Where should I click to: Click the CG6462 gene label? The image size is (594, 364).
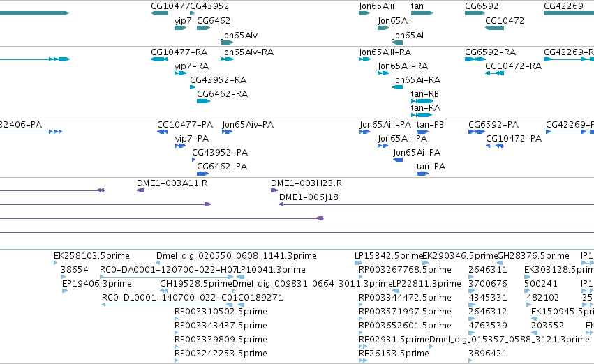point(214,21)
